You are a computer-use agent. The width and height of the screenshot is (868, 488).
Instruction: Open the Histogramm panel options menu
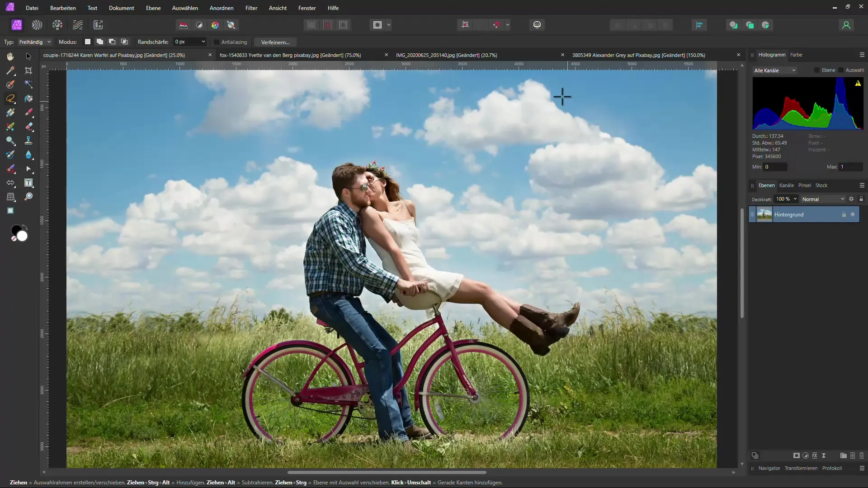pos(862,55)
